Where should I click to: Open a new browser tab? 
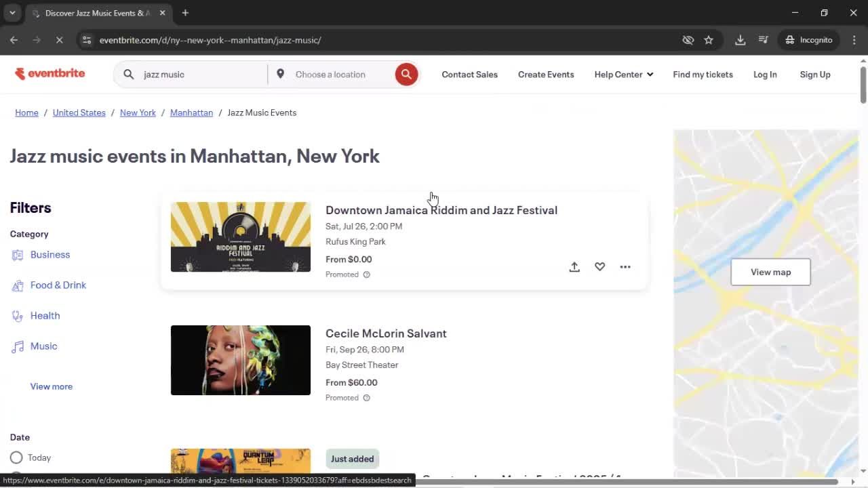pos(185,13)
